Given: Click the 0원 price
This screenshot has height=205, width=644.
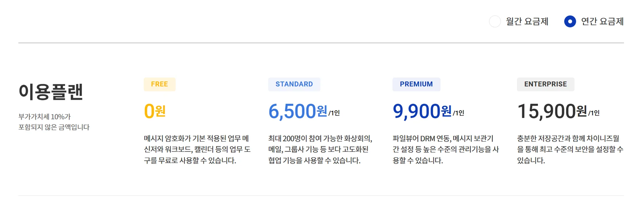Looking at the screenshot, I should (x=155, y=111).
